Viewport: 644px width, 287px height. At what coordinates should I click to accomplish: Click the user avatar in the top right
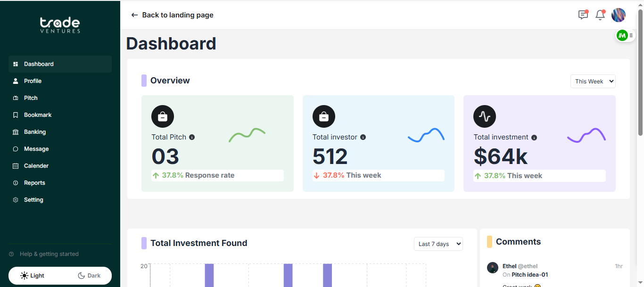(619, 15)
